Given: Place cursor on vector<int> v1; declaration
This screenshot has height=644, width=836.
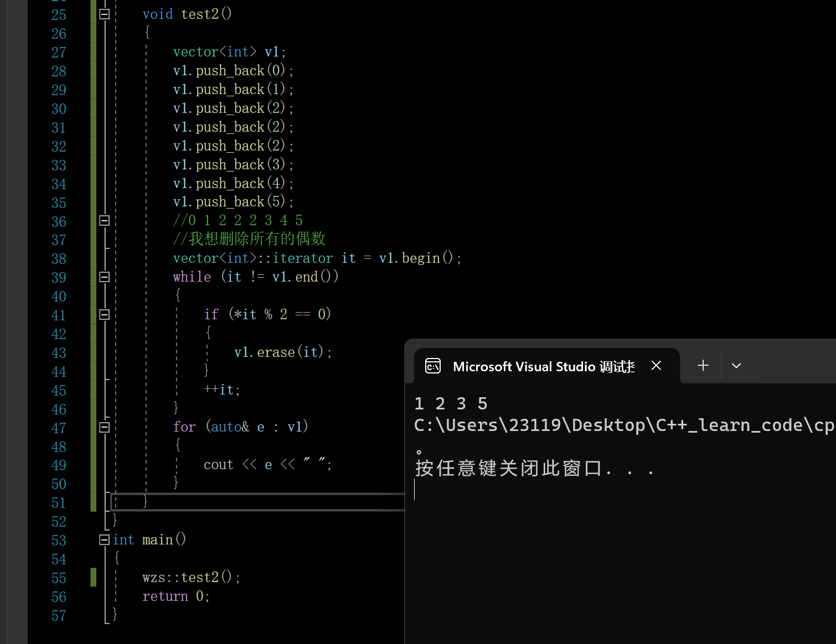Looking at the screenshot, I should pyautogui.click(x=230, y=52).
